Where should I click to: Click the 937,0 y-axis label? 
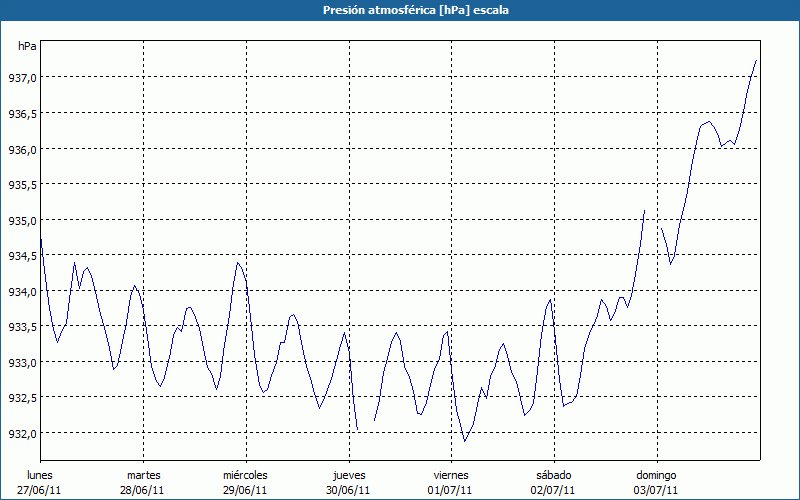[x=22, y=78]
